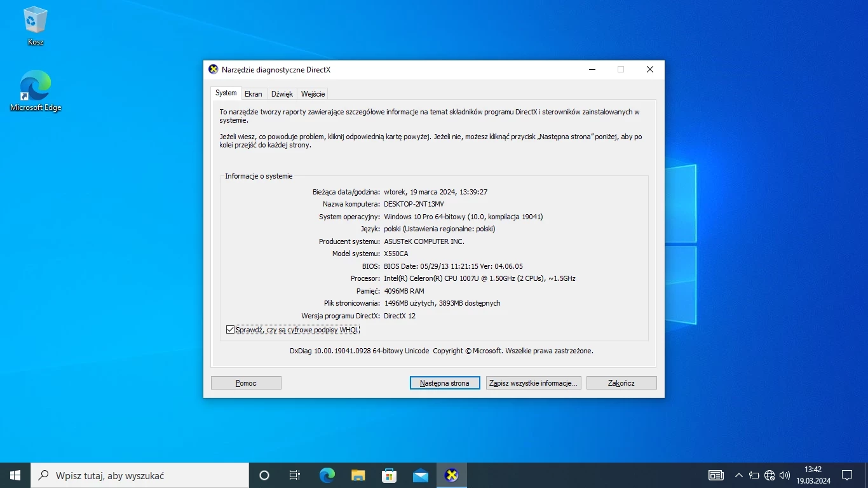Click Zakończ to exit DxDiag

click(621, 383)
